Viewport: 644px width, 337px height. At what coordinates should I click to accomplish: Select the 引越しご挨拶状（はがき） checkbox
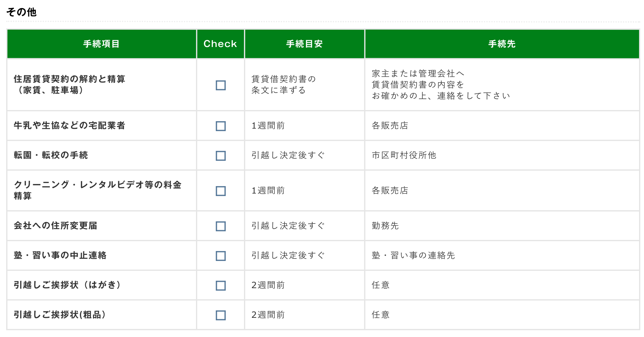[x=220, y=286]
